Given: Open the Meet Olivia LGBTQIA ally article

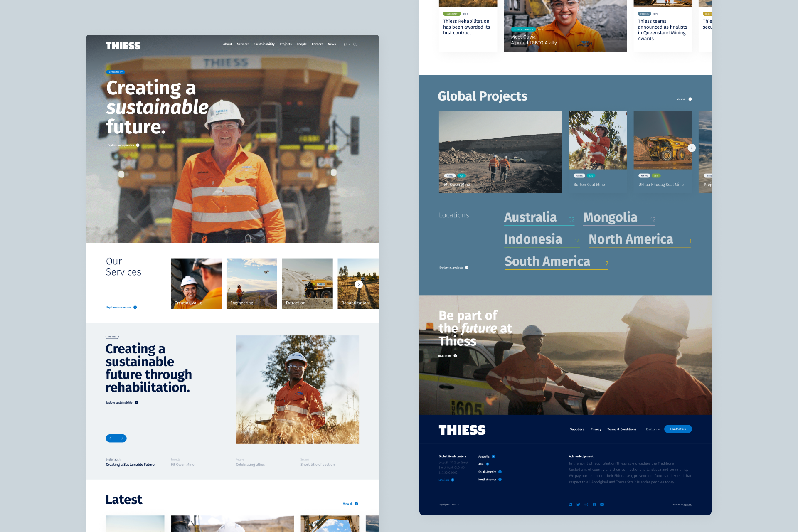Looking at the screenshot, I should [565, 26].
